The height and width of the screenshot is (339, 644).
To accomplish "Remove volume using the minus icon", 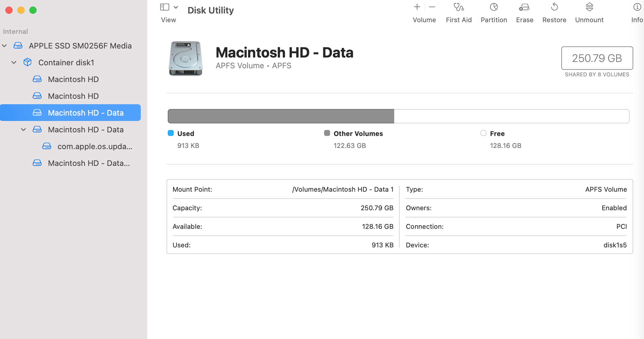I will pyautogui.click(x=432, y=7).
